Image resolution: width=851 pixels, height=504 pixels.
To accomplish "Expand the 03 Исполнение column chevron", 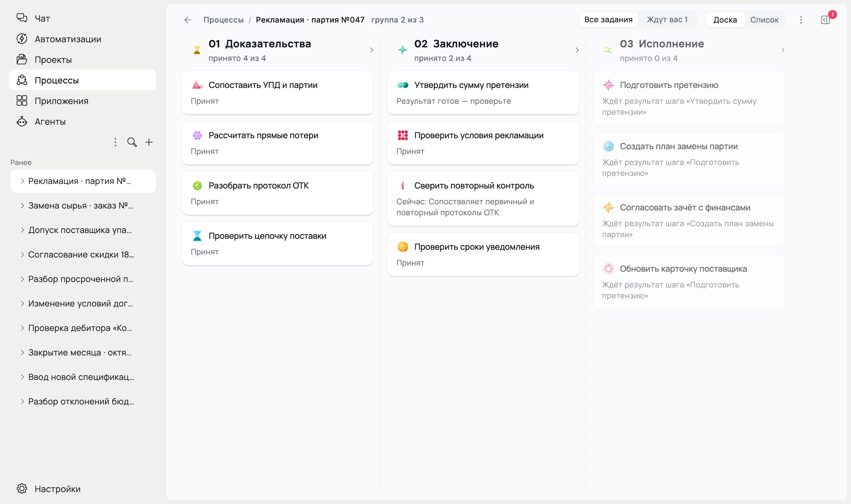I will click(783, 50).
